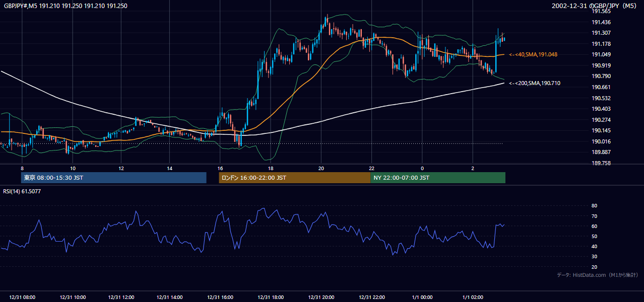Click hour tick 0 under the price chart
Image resolution: width=644 pixels, height=302 pixels.
(422, 168)
